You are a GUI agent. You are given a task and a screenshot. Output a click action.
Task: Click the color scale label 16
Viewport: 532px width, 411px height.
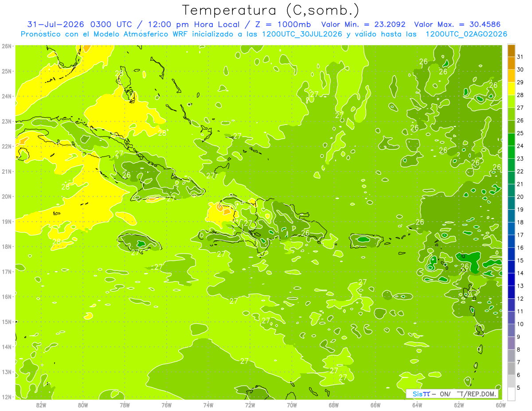pos(520,247)
